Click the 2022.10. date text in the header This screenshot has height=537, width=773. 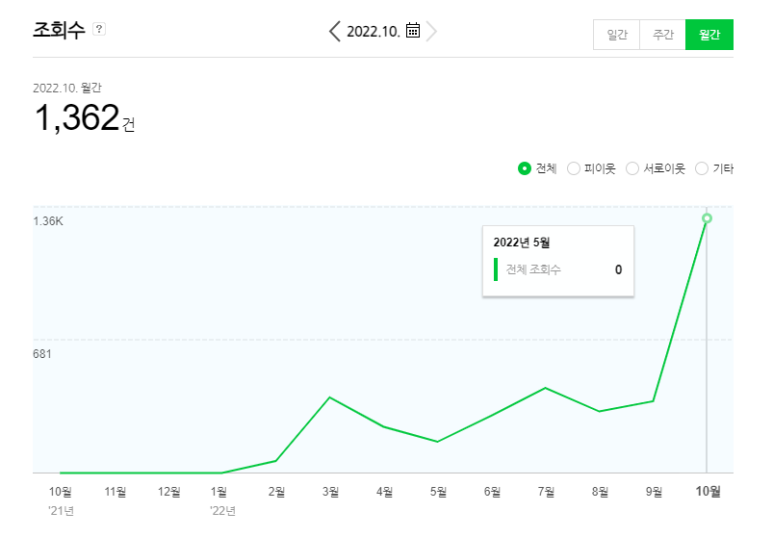tap(373, 32)
